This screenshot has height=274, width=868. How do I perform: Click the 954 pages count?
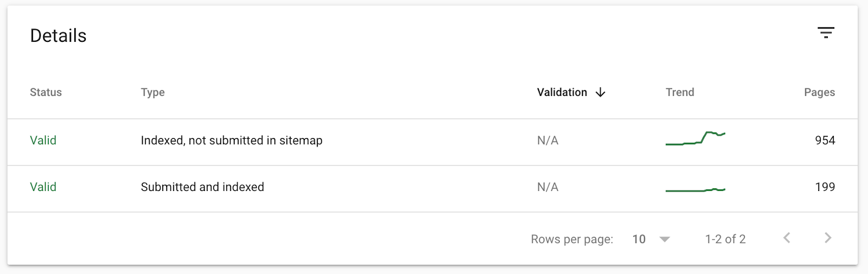[825, 141]
